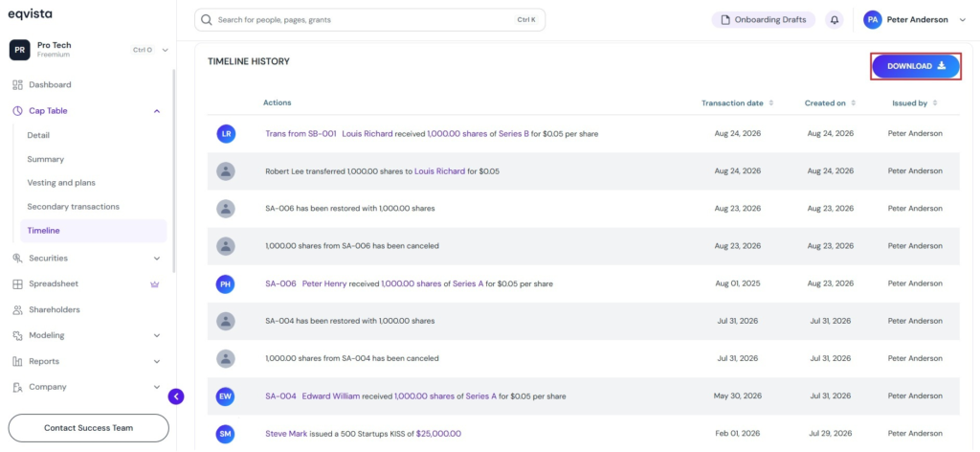Open the Detail cap table page
Image resolution: width=980 pixels, height=452 pixels.
coord(38,135)
